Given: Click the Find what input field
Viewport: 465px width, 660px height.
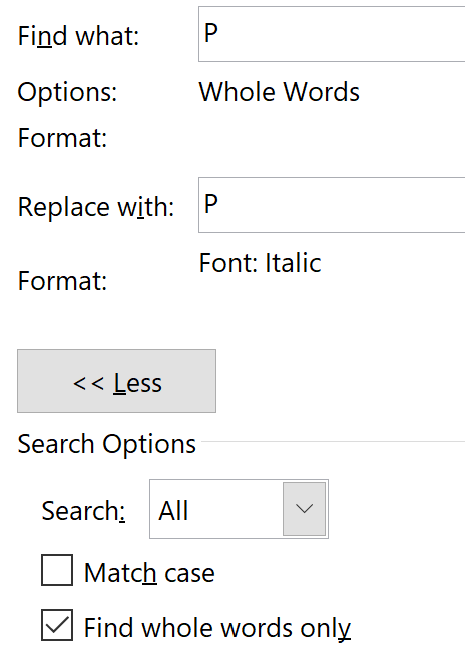Looking at the screenshot, I should (x=332, y=34).
